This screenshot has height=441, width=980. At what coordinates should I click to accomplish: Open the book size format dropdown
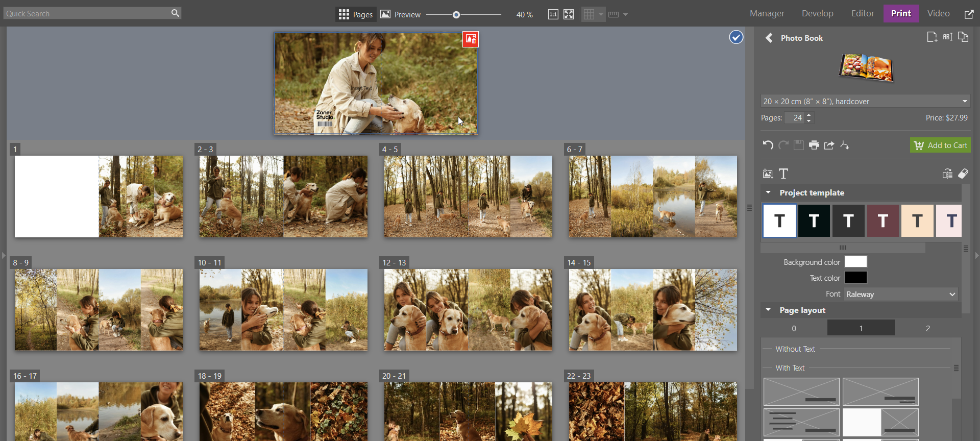(x=865, y=101)
